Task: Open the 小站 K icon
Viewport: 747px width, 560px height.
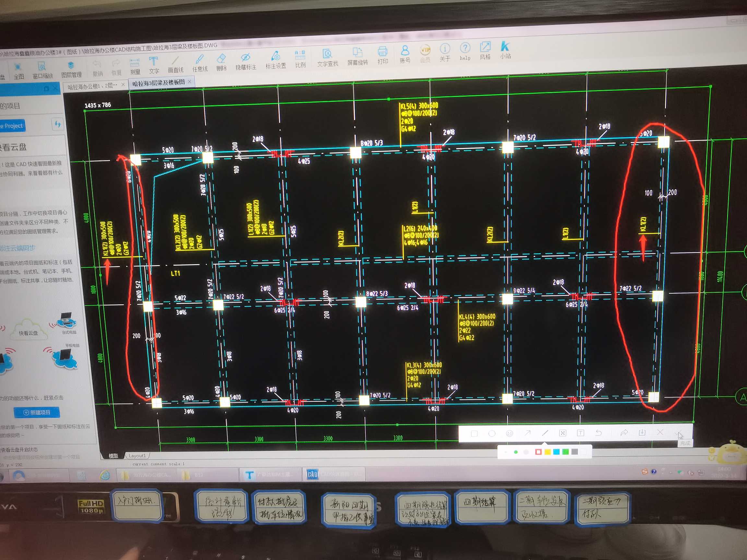Action: (505, 50)
